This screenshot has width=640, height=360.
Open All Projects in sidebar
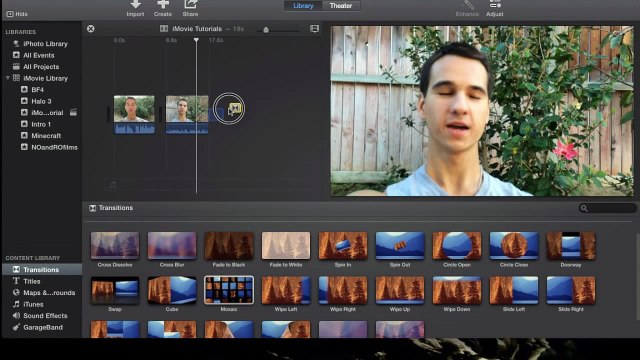coord(41,67)
